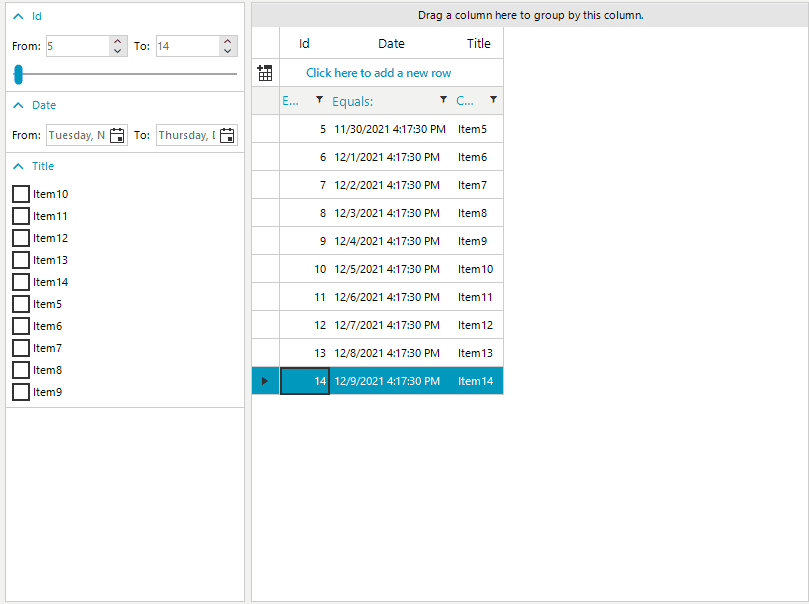Viewport: 809px width, 604px height.
Task: Click the Id range slider thumb
Action: point(18,74)
